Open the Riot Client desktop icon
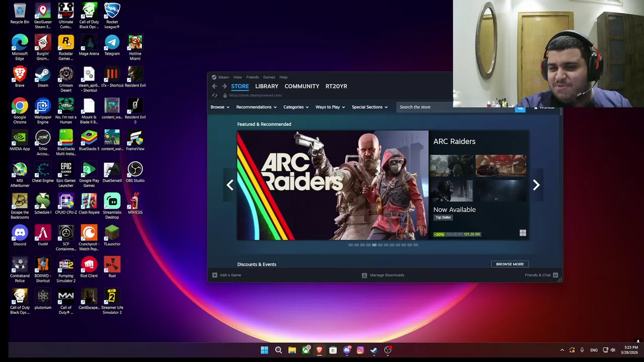The image size is (644, 362). click(89, 267)
